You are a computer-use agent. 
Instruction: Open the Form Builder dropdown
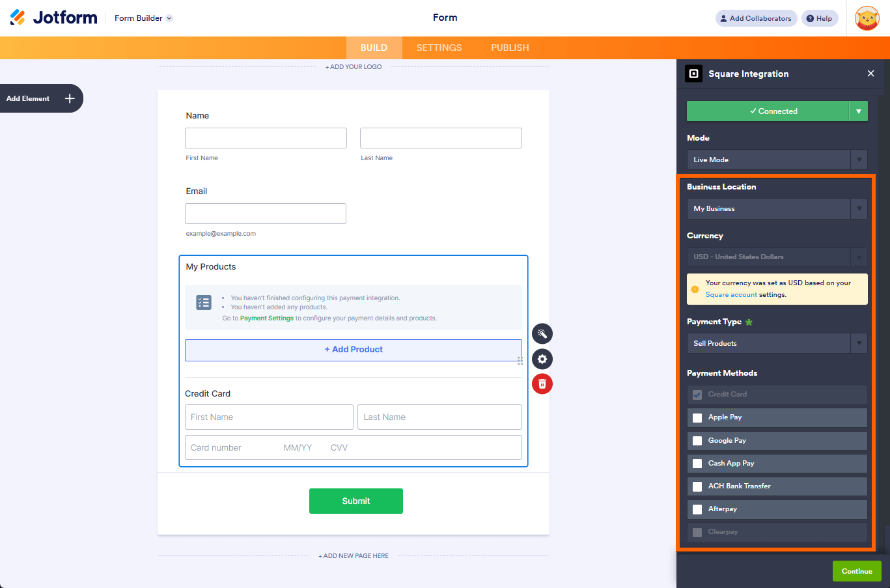pos(143,18)
